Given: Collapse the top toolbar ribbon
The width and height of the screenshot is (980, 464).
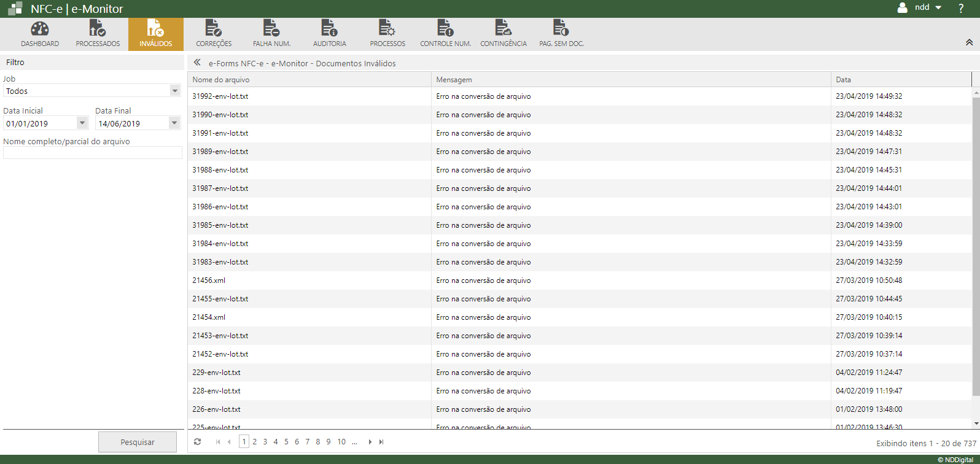Looking at the screenshot, I should pos(969,42).
